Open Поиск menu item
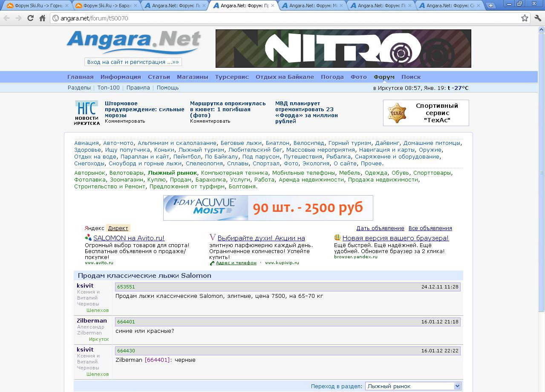Viewport: 545px width, 392px height. (411, 77)
